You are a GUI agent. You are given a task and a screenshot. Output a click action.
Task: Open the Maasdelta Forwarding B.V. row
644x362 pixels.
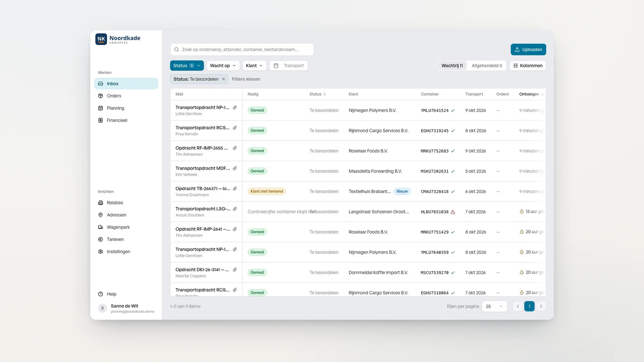358,171
